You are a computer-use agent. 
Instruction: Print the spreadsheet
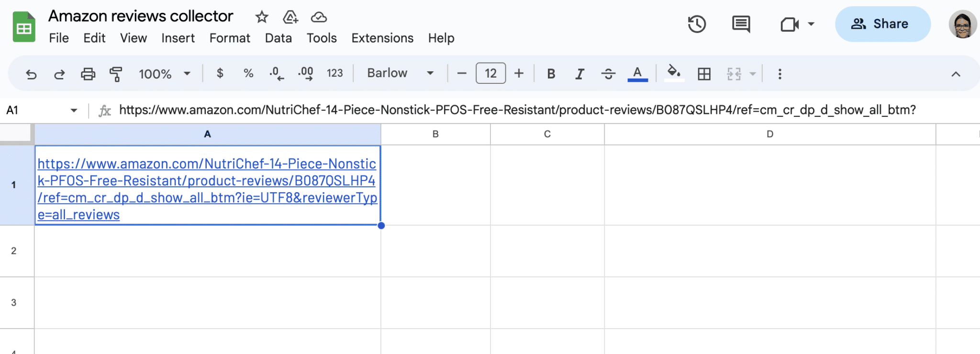[88, 74]
